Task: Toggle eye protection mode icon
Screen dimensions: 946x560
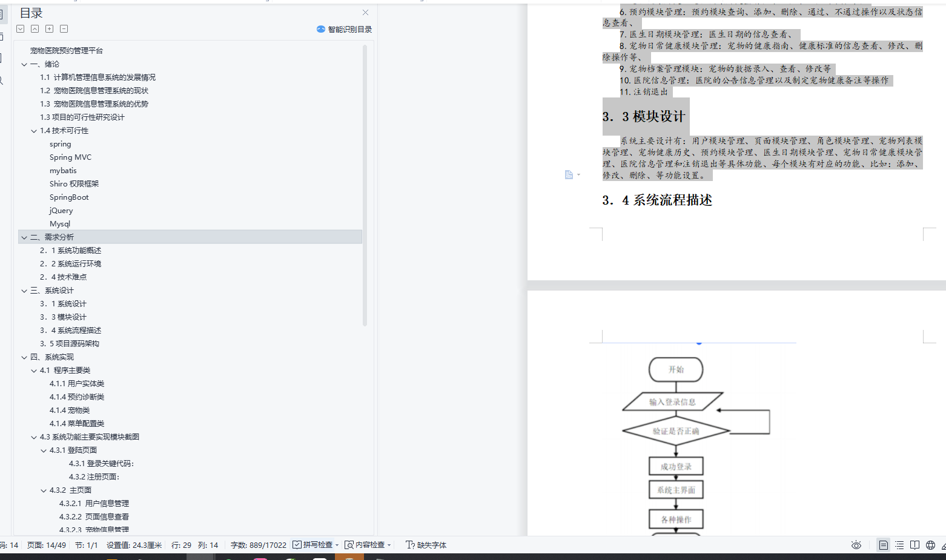Action: pos(856,545)
